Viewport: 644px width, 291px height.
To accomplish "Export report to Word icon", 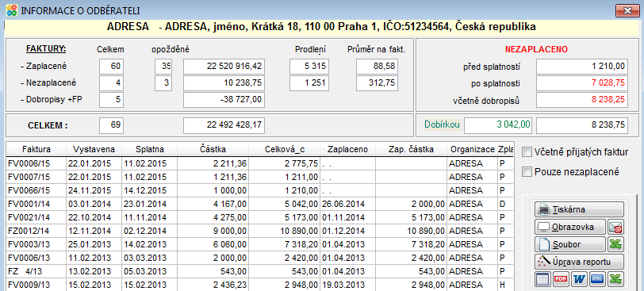I will tap(579, 279).
